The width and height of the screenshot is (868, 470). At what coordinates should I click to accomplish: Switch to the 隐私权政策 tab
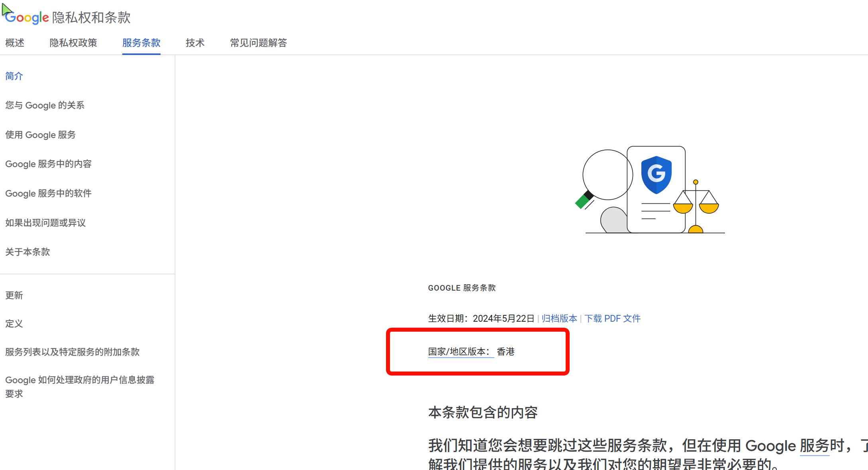coord(73,43)
